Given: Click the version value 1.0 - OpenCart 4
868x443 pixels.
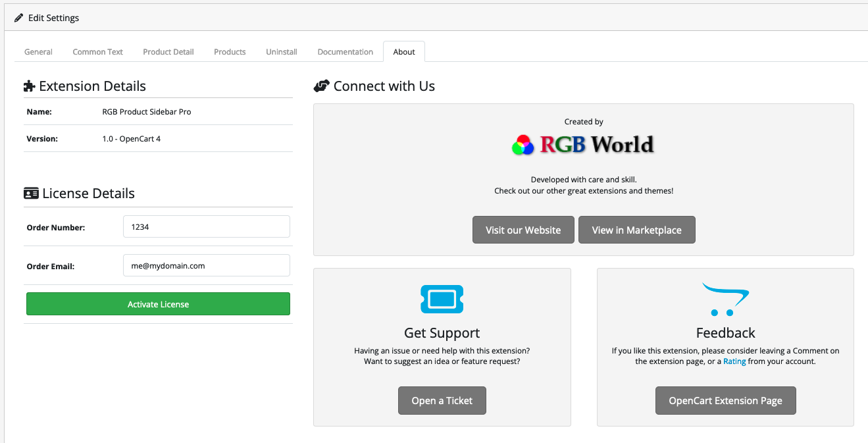Looking at the screenshot, I should pos(132,139).
